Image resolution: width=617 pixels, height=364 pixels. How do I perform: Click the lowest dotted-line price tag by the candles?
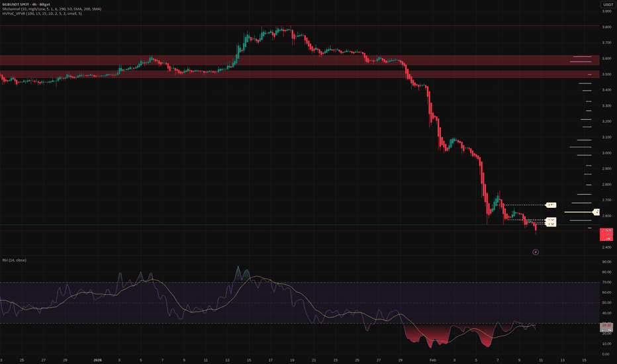tap(550, 224)
